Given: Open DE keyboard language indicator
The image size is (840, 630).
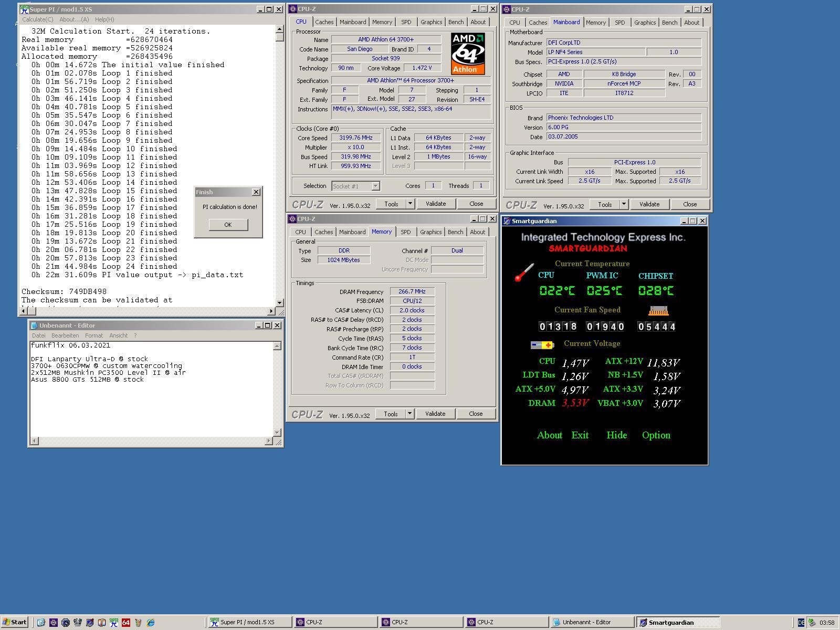Looking at the screenshot, I should tap(801, 623).
